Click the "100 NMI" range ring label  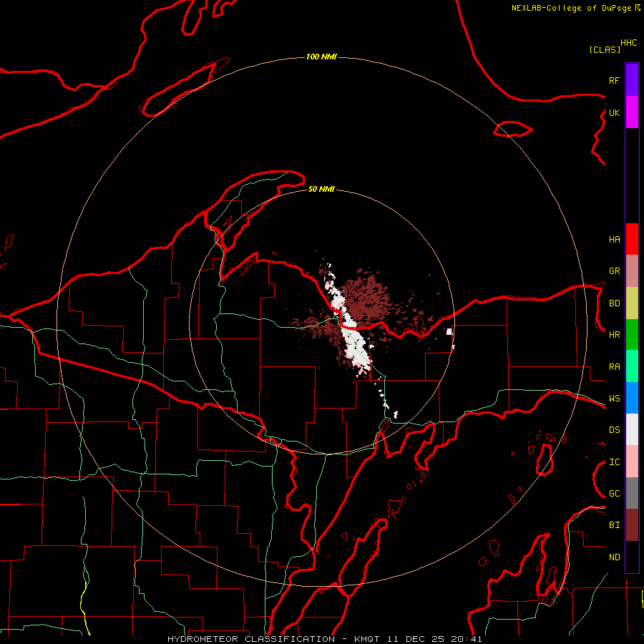pyautogui.click(x=321, y=57)
